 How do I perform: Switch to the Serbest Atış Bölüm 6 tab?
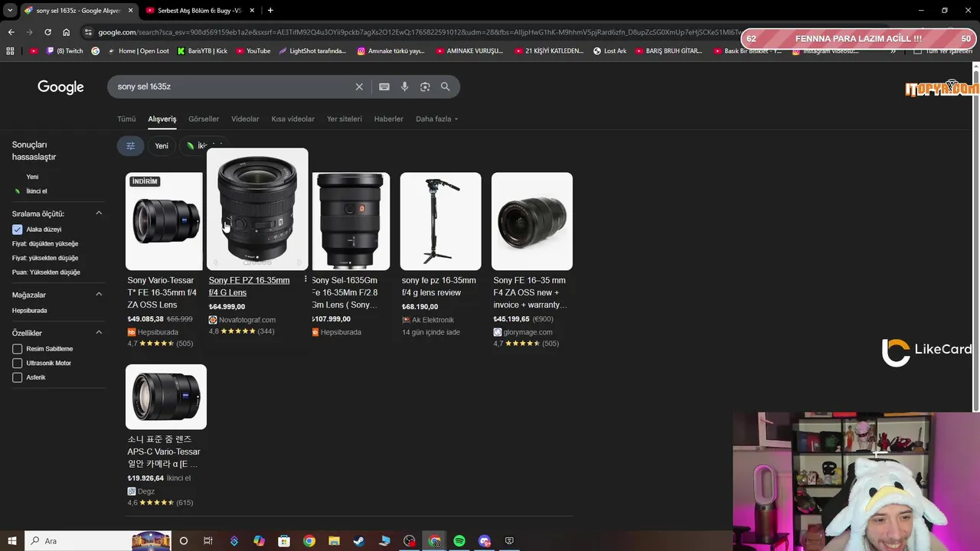click(x=199, y=11)
